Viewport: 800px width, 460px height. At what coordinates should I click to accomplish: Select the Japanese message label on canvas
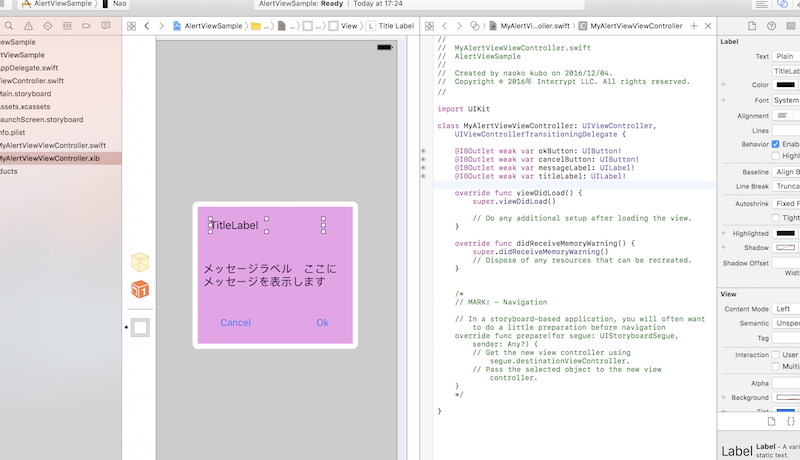(270, 275)
